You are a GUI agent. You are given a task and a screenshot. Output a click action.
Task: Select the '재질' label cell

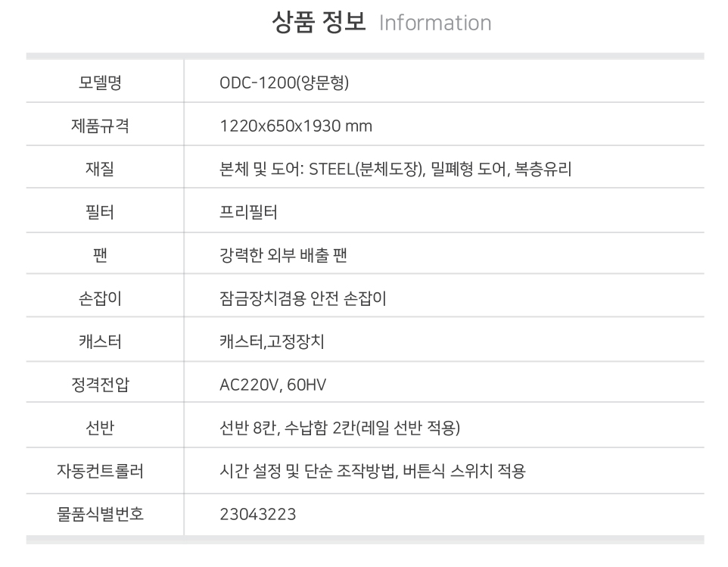[99, 169]
